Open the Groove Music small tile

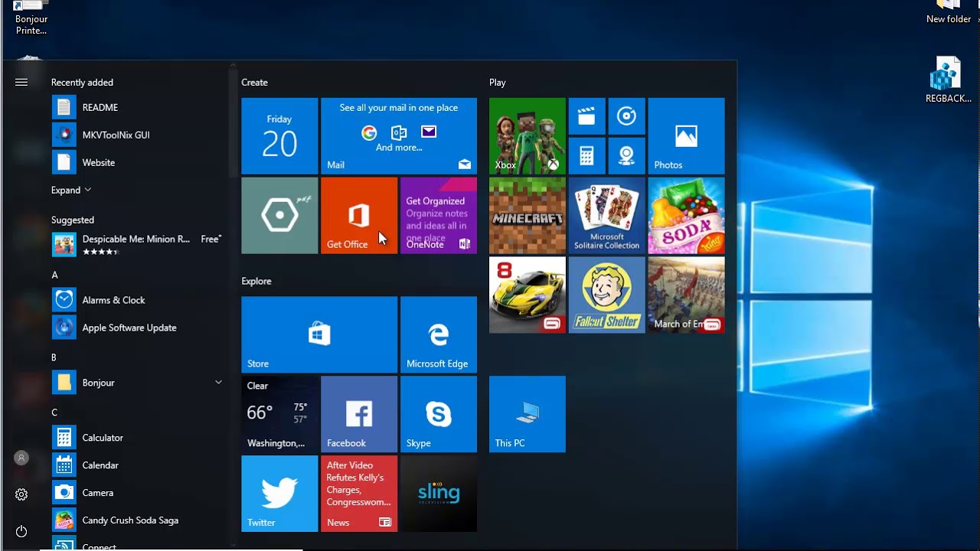click(627, 116)
